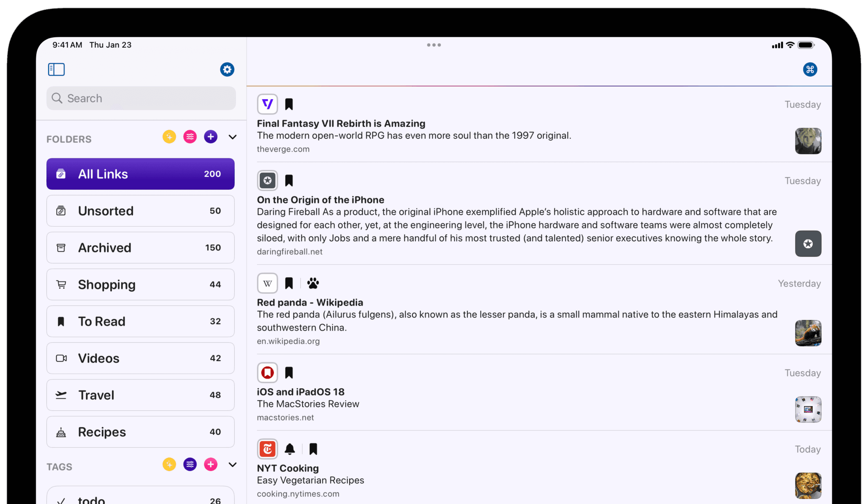Tap the cellular signal bars icon

tap(777, 45)
